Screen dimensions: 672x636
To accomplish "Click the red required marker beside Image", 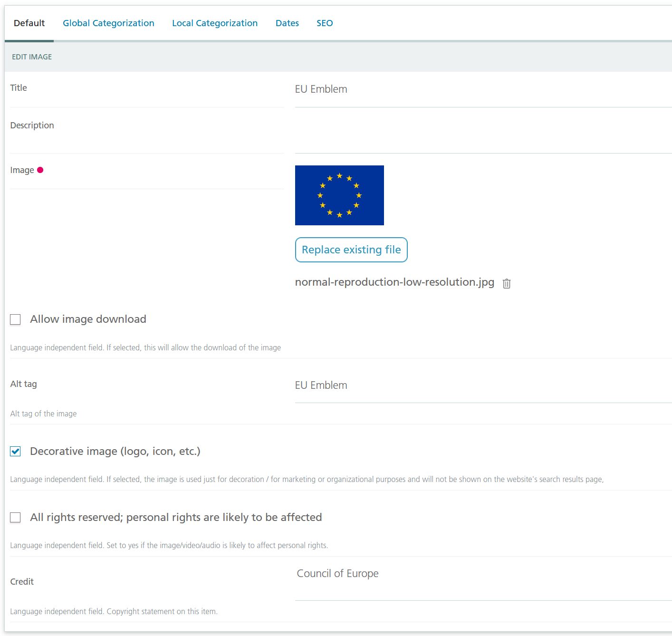I will pyautogui.click(x=40, y=170).
